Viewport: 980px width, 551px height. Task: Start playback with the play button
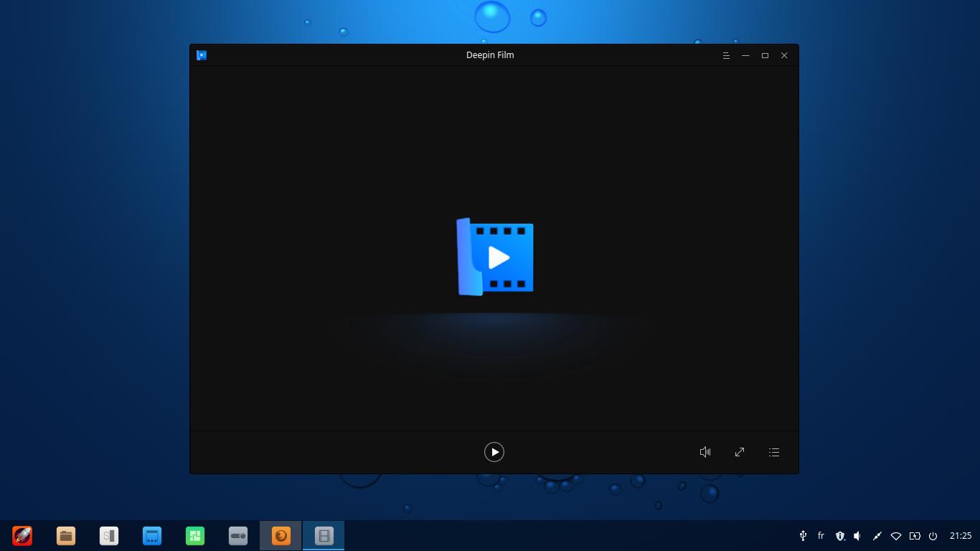[x=494, y=452]
